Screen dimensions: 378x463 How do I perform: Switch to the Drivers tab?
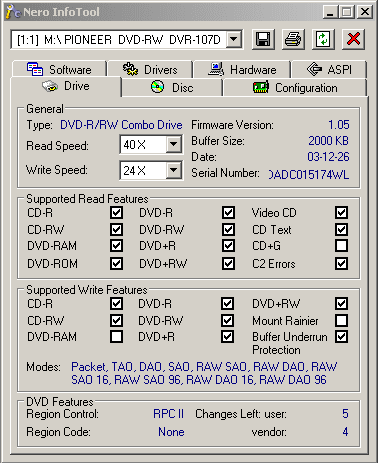[x=150, y=69]
